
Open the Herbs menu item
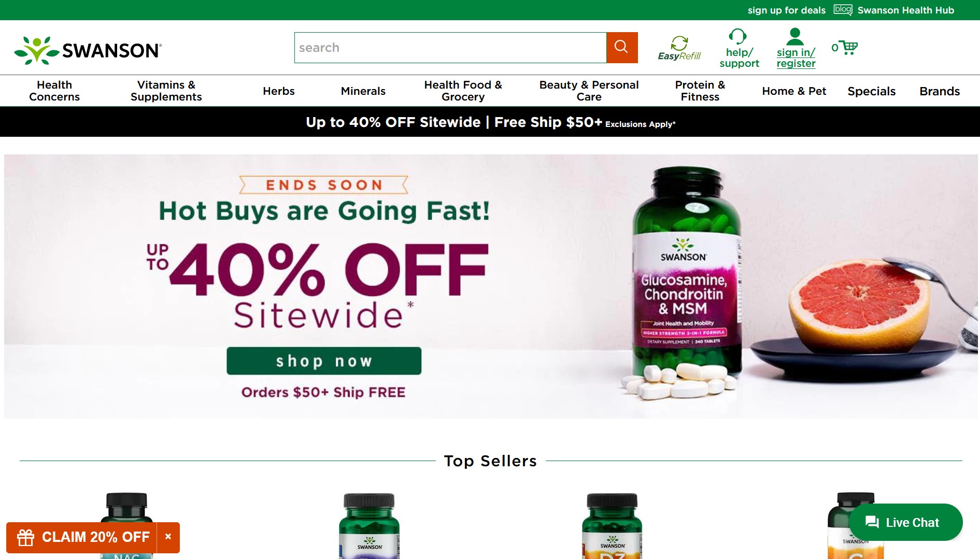point(279,91)
